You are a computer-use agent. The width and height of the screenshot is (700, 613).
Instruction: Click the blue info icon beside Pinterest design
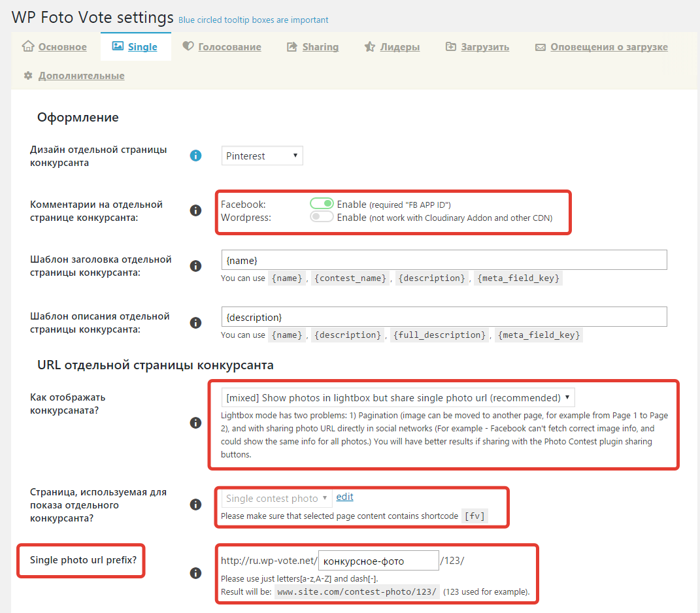(195, 156)
